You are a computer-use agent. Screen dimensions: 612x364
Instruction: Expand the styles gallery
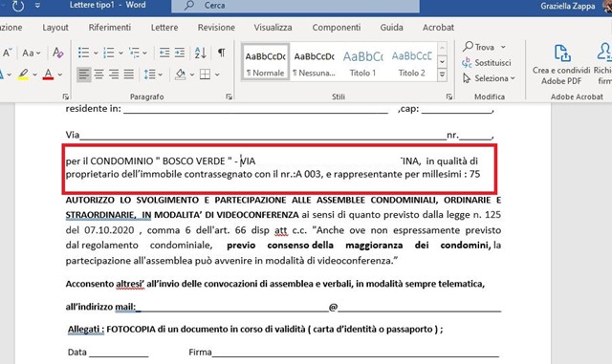click(x=442, y=75)
